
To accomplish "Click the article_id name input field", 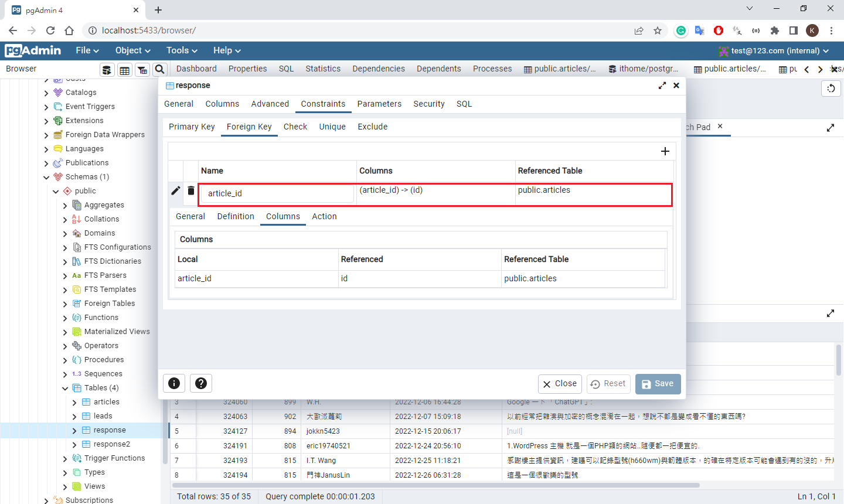I will pos(277,193).
